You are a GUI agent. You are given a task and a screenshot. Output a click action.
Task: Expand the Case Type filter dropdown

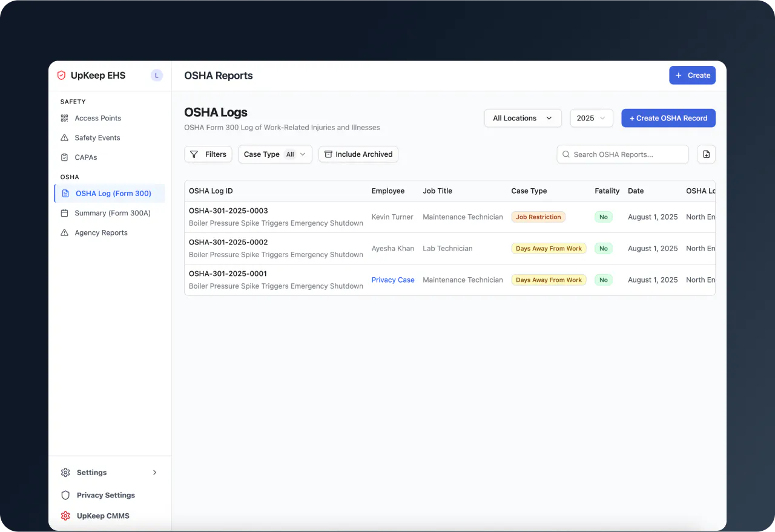(275, 154)
